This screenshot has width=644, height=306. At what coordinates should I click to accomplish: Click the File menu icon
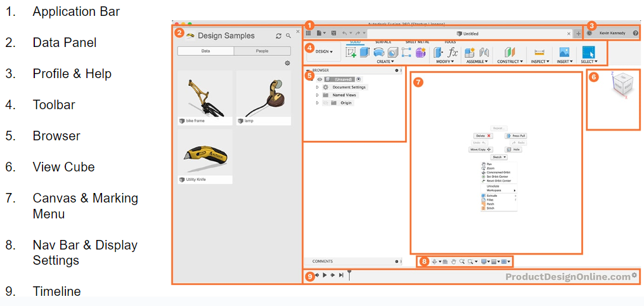pos(320,33)
